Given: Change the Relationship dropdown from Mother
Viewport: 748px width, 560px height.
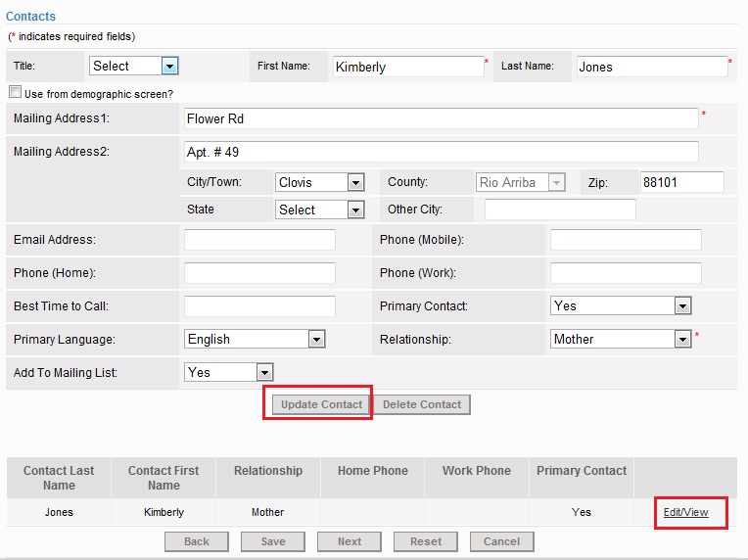Looking at the screenshot, I should 621,339.
